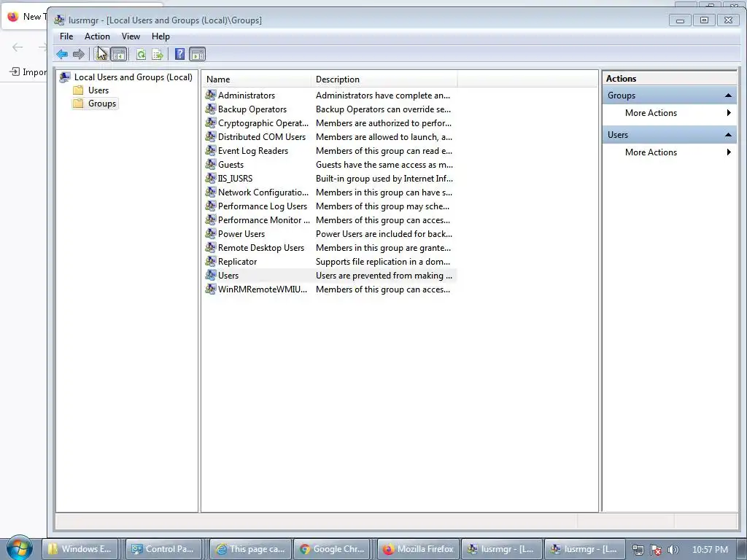Select the Performance Monitor Users group icon
This screenshot has height=560, width=747.
coord(211,220)
